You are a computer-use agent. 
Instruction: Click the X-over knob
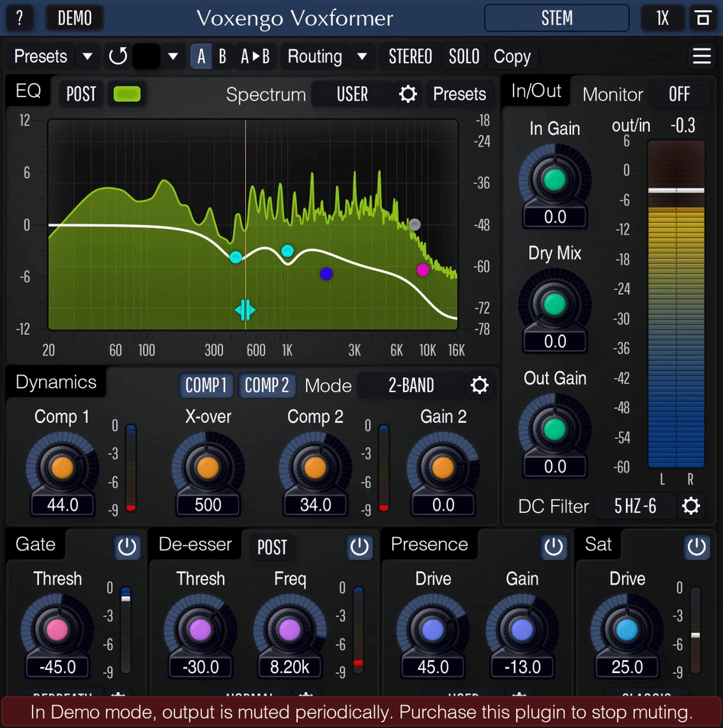point(208,468)
